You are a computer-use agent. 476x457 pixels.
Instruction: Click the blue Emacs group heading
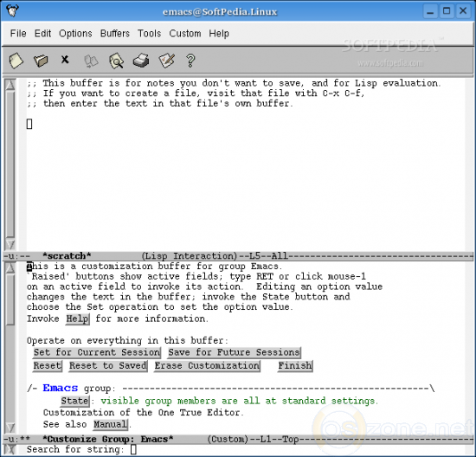[60, 388]
